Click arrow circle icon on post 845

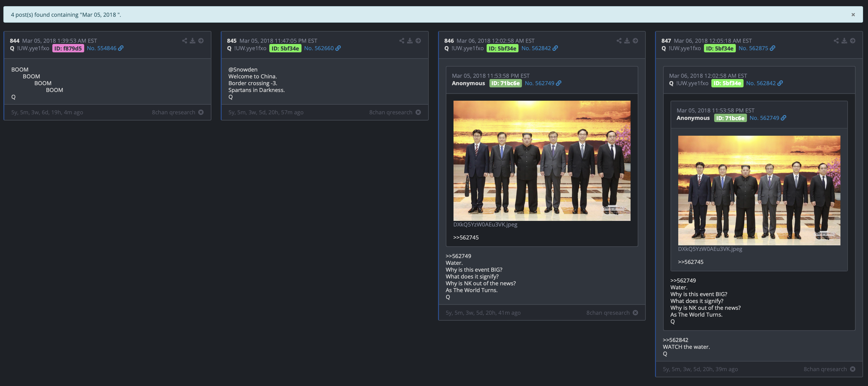[418, 41]
